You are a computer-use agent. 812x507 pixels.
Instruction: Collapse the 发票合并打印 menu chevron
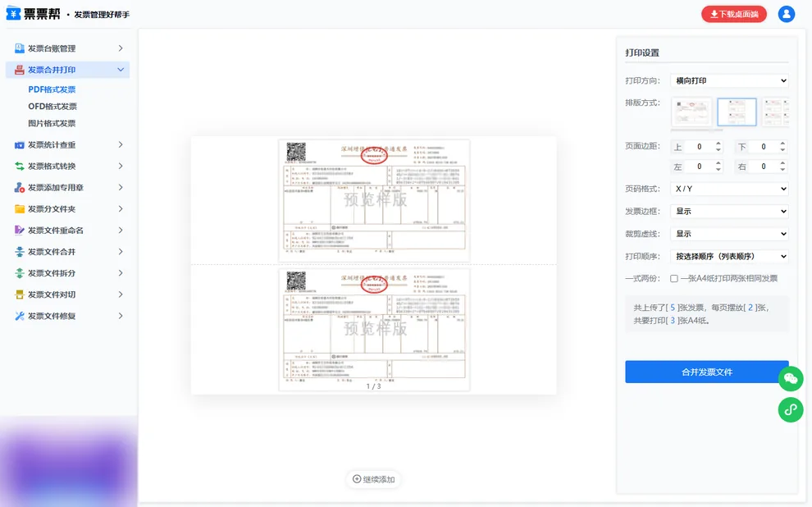pos(121,70)
